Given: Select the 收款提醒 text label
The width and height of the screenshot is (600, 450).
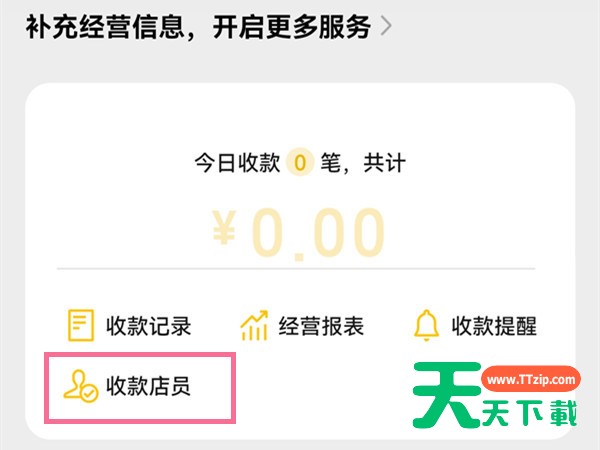Looking at the screenshot, I should click(x=494, y=326).
